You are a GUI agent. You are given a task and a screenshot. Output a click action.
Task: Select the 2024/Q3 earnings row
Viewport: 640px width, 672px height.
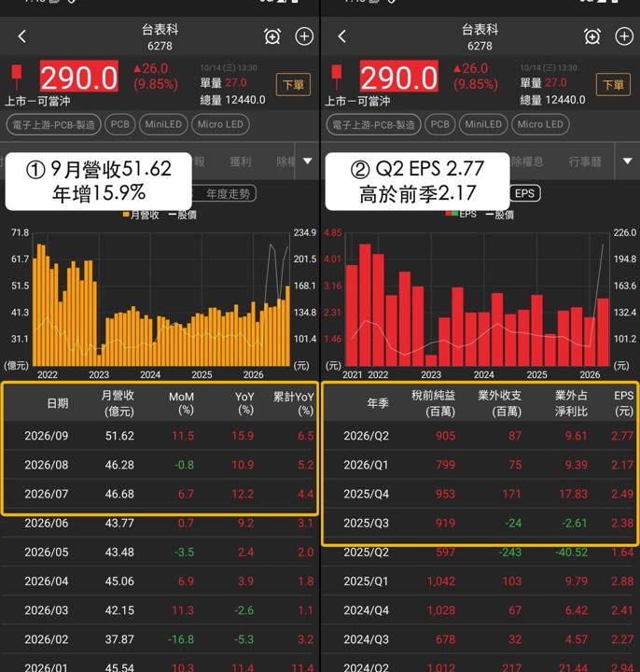pyautogui.click(x=480, y=639)
